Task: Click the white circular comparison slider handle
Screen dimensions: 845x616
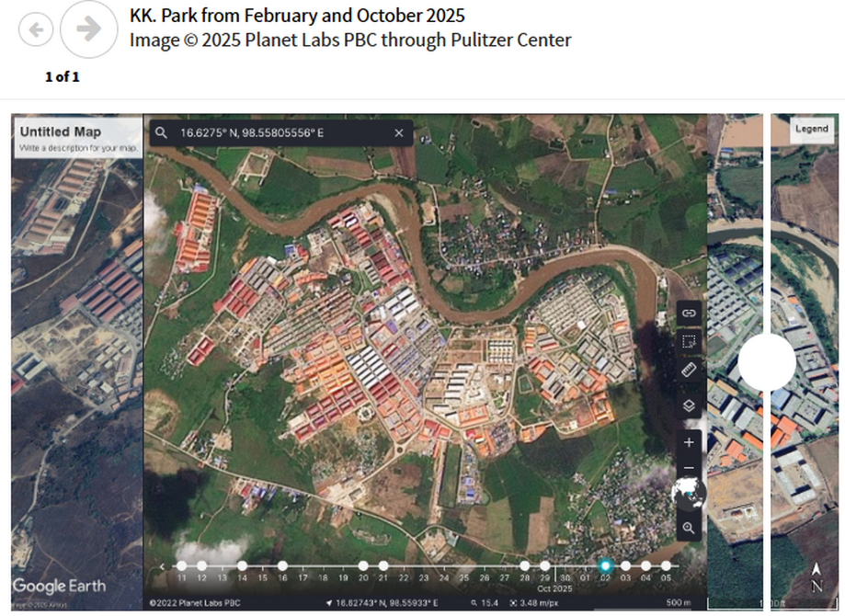Action: click(766, 361)
